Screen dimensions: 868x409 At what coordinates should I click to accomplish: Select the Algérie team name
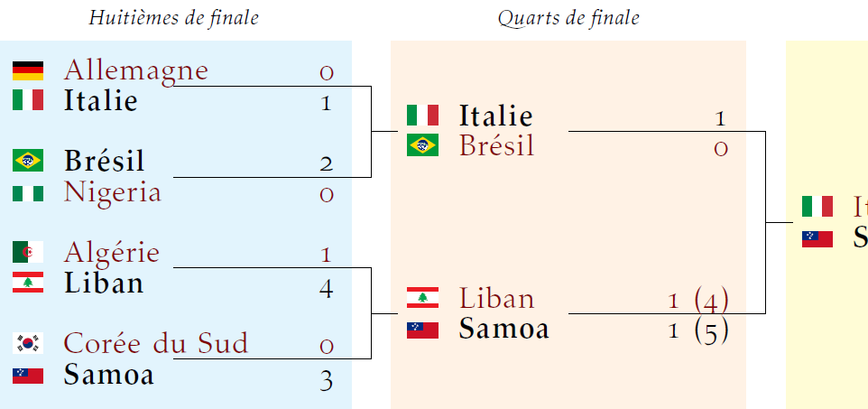click(x=112, y=252)
